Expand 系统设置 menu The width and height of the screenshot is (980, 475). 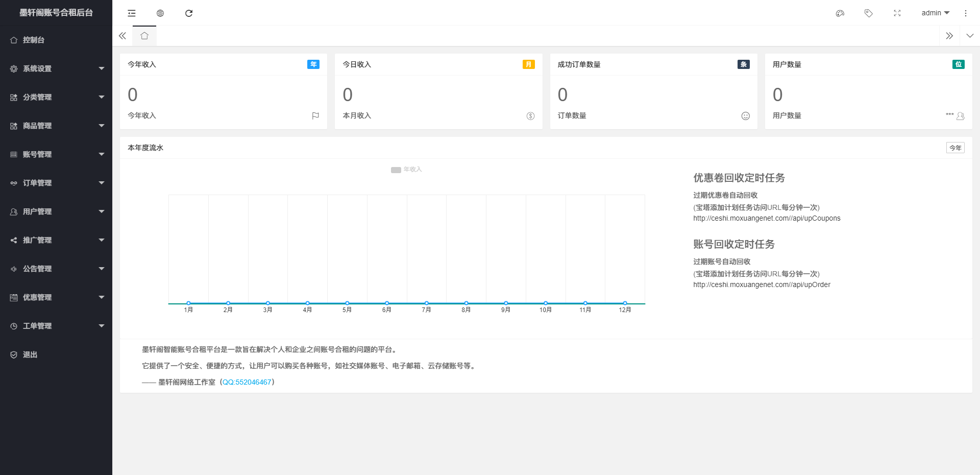click(56, 68)
